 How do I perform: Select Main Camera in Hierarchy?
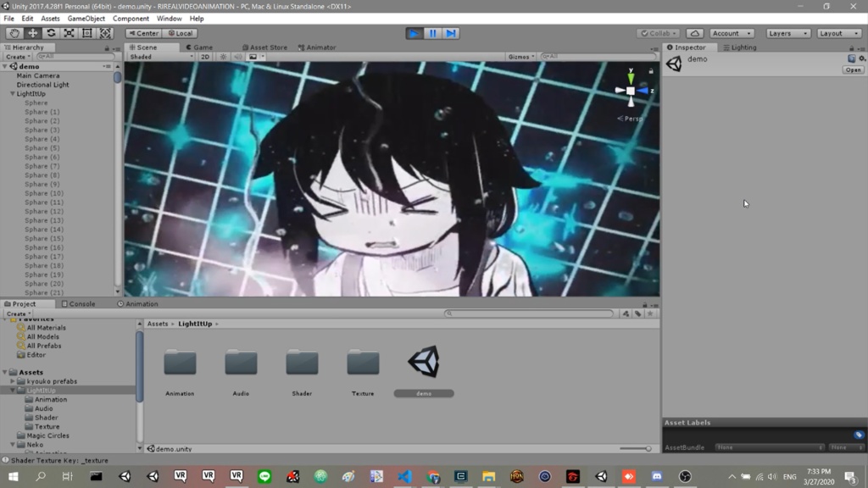[x=38, y=75]
